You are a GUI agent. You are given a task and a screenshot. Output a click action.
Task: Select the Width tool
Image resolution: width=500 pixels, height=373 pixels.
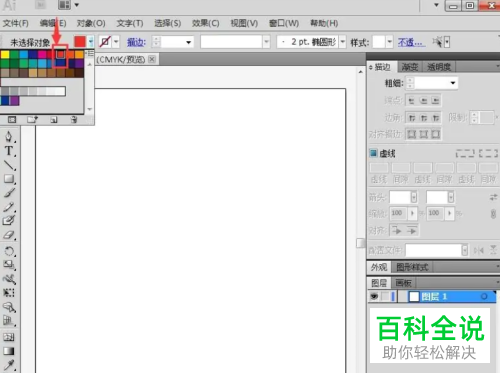[x=9, y=279]
